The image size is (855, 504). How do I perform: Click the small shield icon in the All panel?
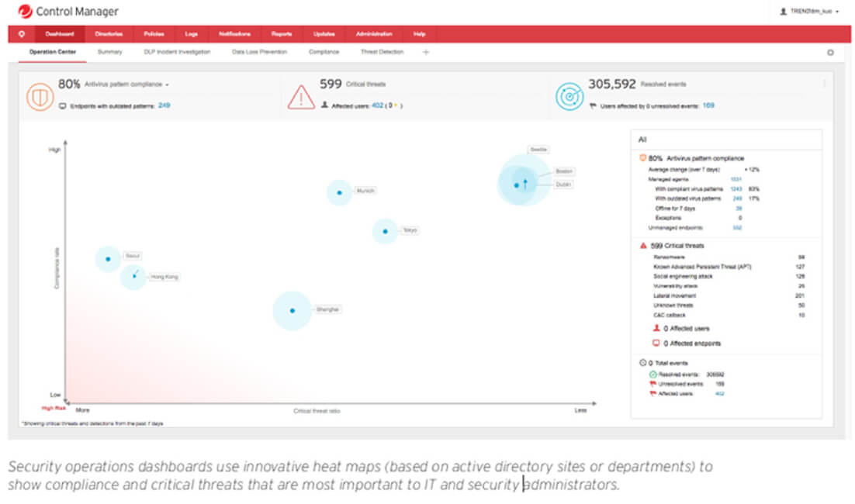(x=643, y=158)
